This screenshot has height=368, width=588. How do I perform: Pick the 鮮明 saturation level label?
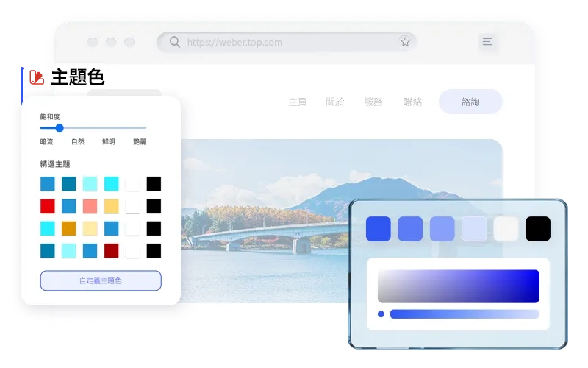pyautogui.click(x=108, y=141)
